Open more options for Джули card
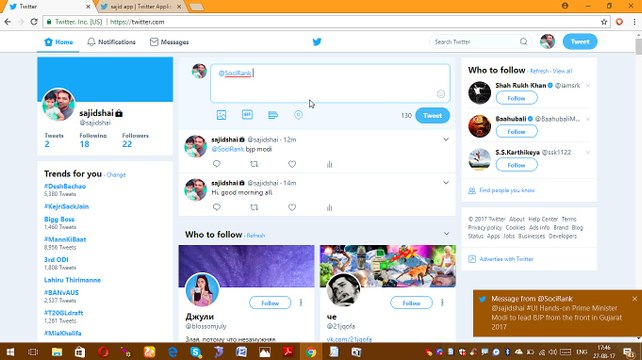Screen dimensions: 642x360 click(x=301, y=303)
